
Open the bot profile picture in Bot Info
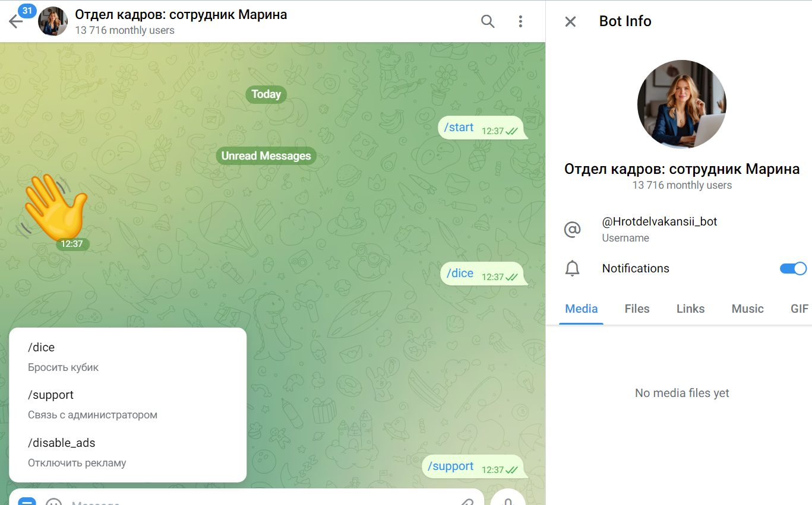[x=681, y=104]
